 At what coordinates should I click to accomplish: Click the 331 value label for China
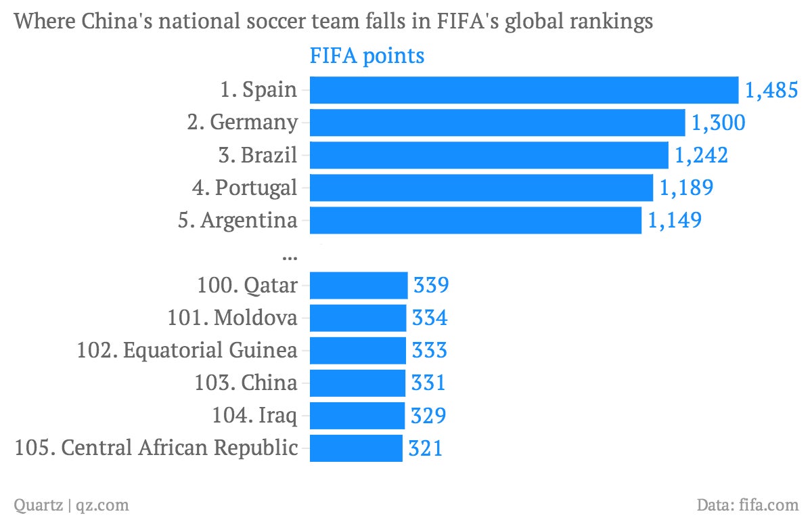pos(428,383)
